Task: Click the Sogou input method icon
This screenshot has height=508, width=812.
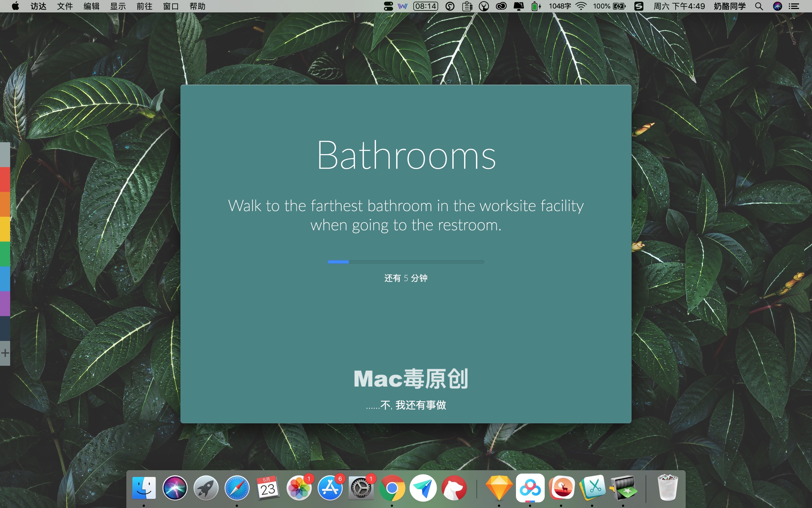Action: 639,6
